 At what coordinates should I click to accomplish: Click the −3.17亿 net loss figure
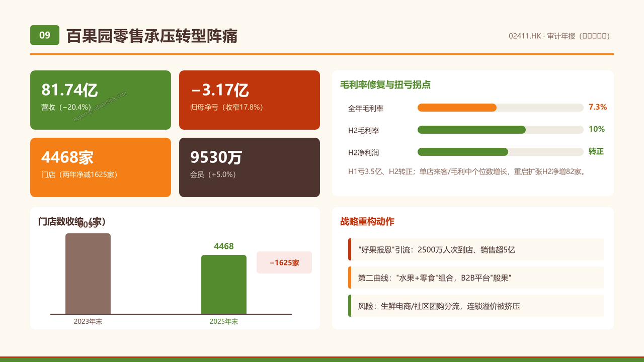coord(219,89)
